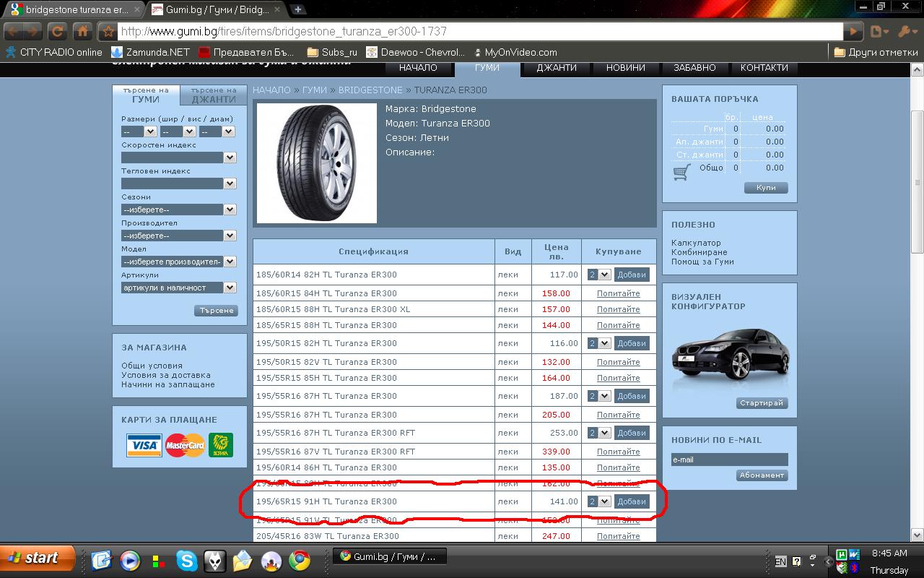The width and height of the screenshot is (924, 578).
Task: Add 185/60R14 82H tire with Добави
Action: pyautogui.click(x=632, y=275)
